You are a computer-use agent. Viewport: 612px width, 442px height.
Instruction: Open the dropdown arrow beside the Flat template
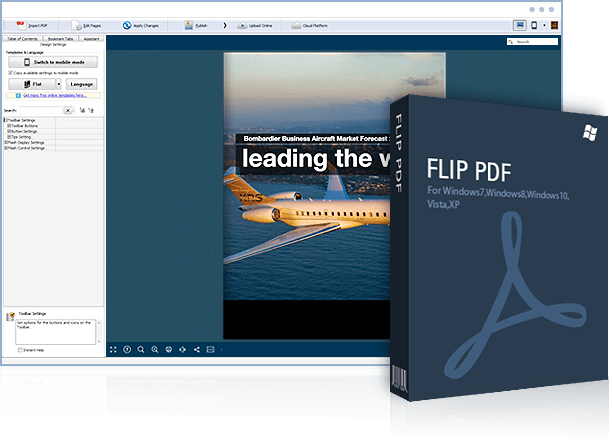[x=58, y=85]
